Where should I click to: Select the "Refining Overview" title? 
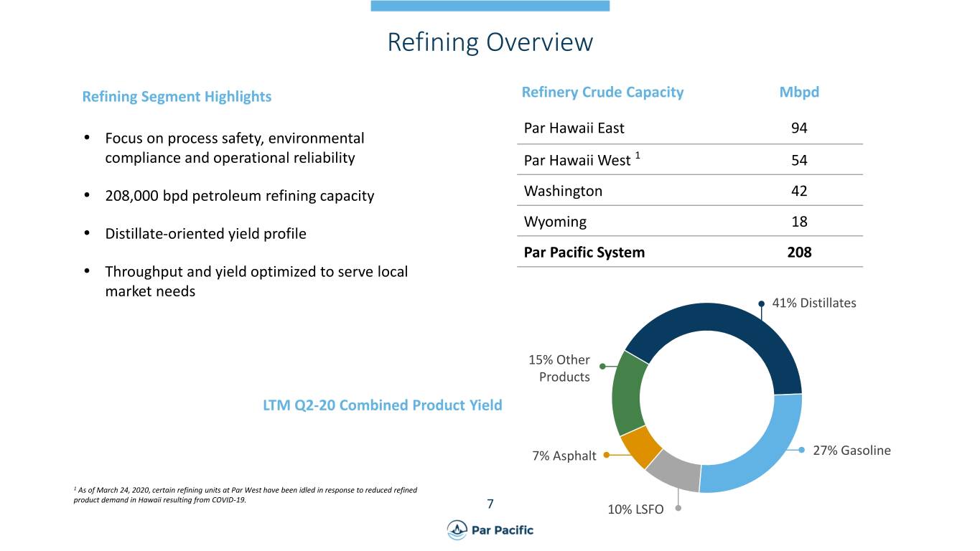click(490, 42)
